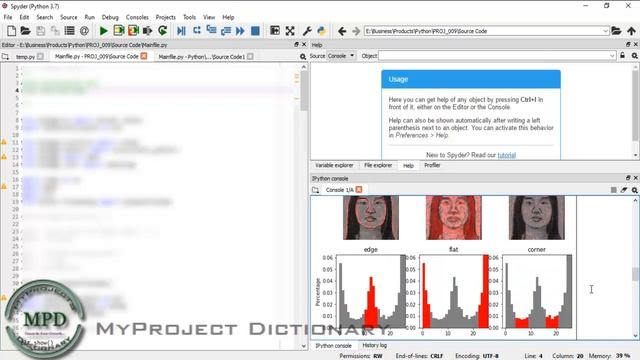The width and height of the screenshot is (640, 360).
Task: Save all files toolbar icon
Action: [55, 31]
